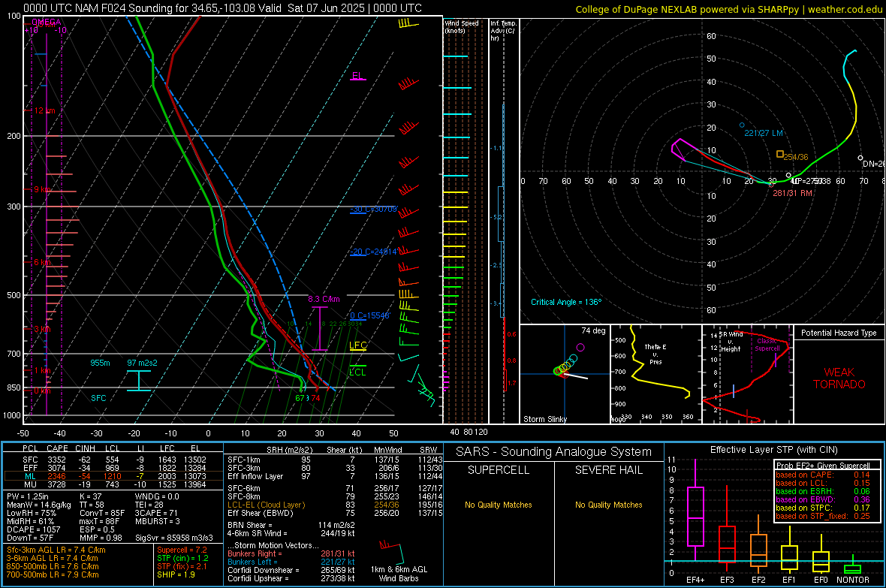This screenshot has width=886, height=588.
Task: Click the magenta OMEGA label
Action: (x=47, y=22)
